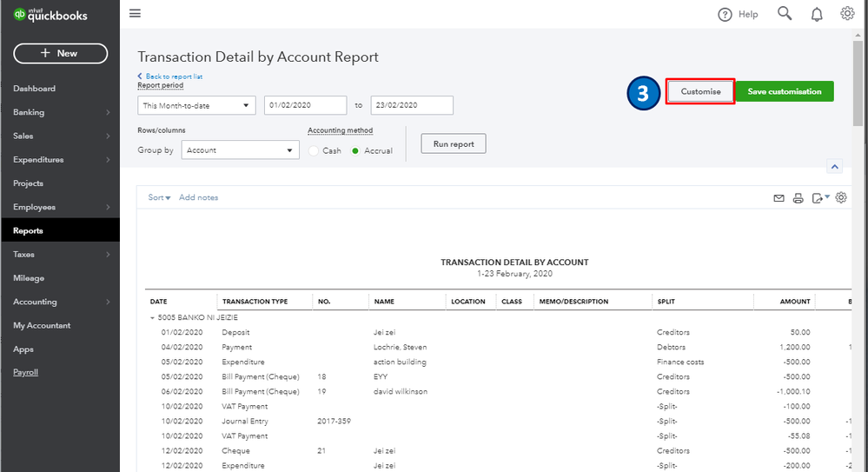
Task: Open Banking in the sidebar
Action: (x=29, y=112)
